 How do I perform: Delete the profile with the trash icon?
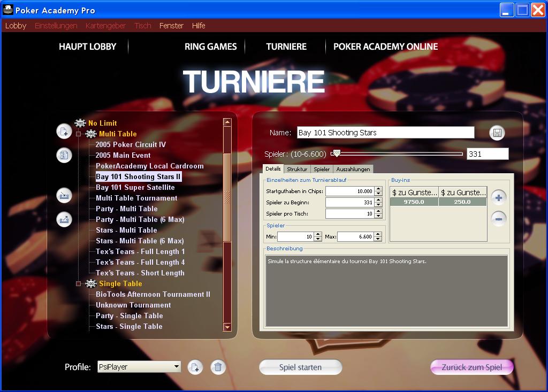click(x=218, y=367)
